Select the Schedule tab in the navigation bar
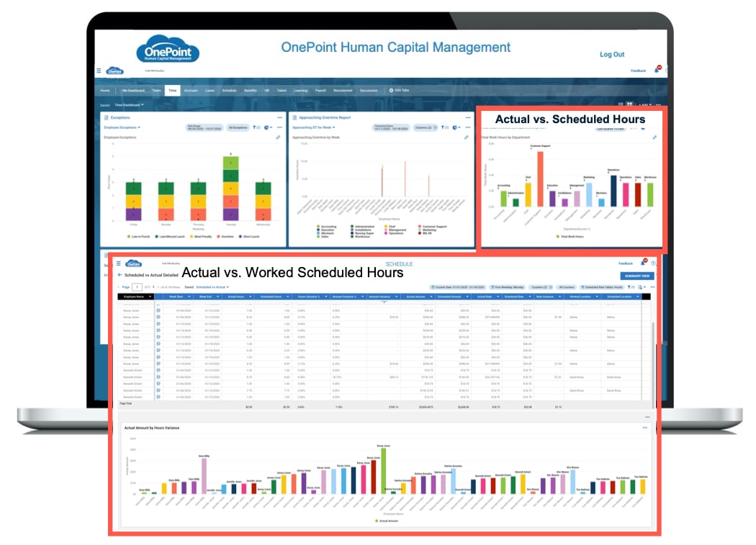The image size is (756, 545). tap(230, 89)
